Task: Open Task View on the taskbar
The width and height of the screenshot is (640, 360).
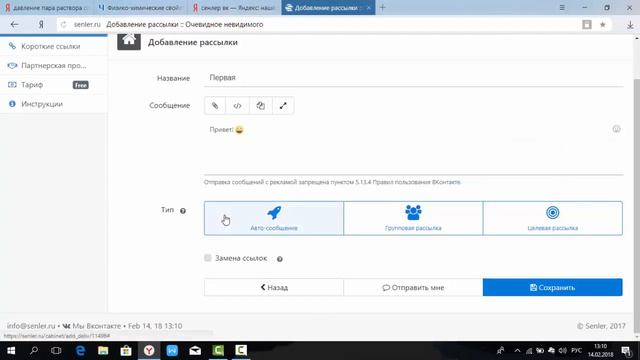Action: [x=56, y=350]
